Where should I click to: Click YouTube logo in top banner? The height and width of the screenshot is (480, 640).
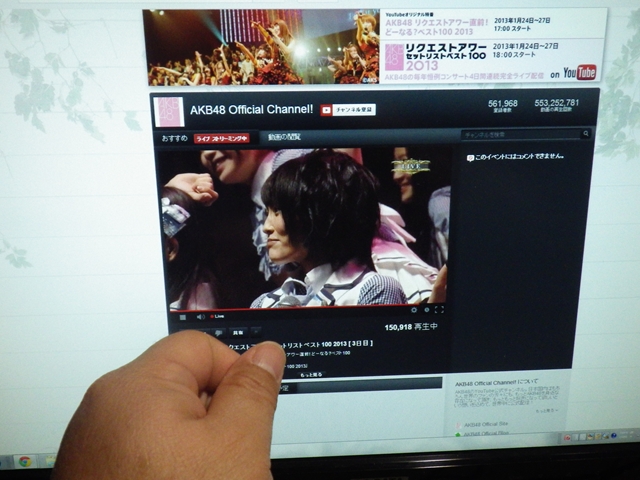pyautogui.click(x=580, y=73)
